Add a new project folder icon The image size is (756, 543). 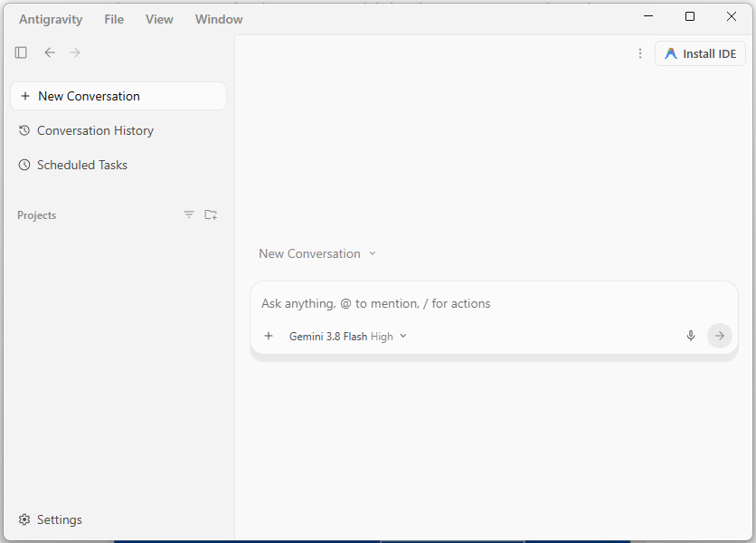(x=211, y=214)
